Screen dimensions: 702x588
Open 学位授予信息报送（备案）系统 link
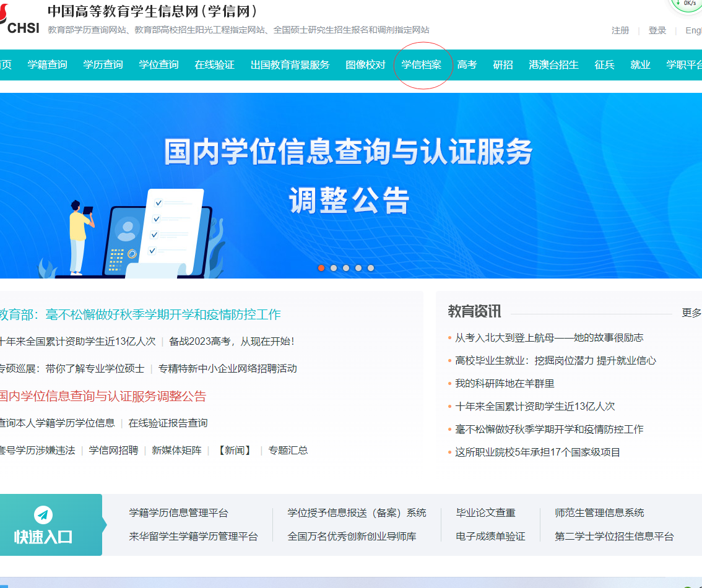(x=357, y=513)
